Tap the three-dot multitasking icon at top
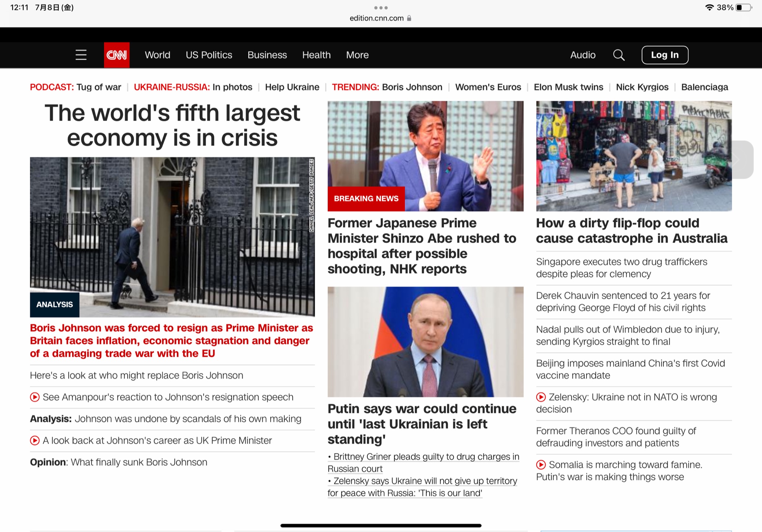 coord(381,8)
